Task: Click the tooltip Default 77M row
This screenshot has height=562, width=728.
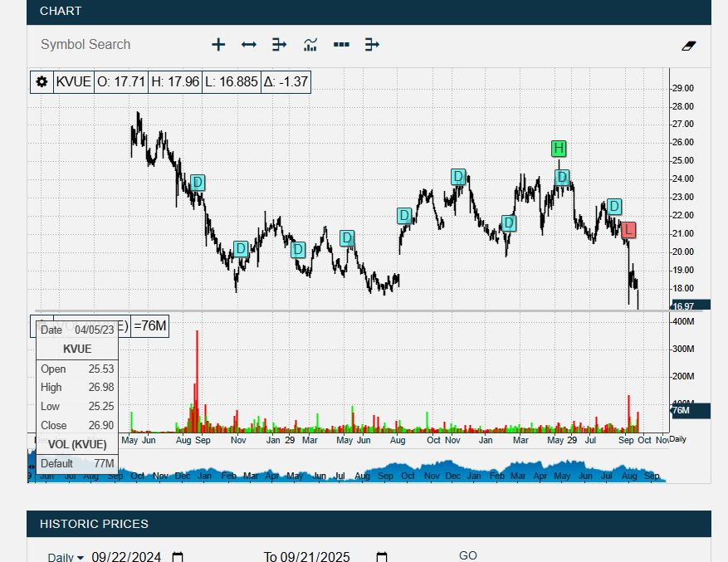Action: point(77,463)
